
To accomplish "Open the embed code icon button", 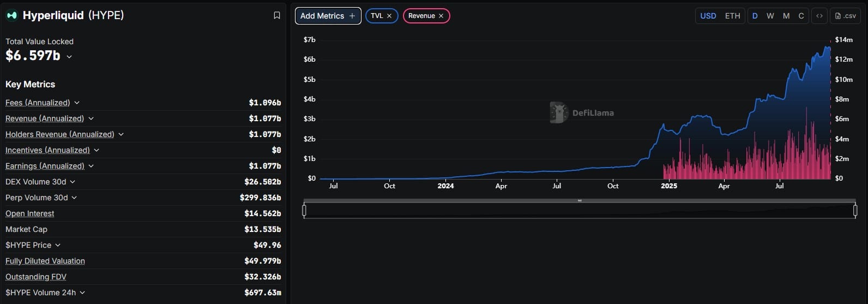I will 819,16.
